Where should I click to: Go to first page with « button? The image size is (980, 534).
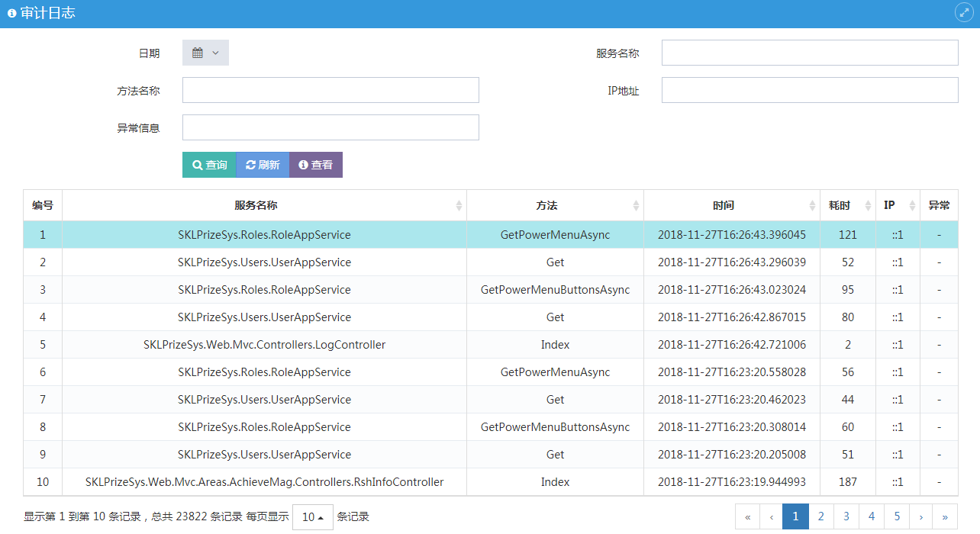pyautogui.click(x=747, y=516)
